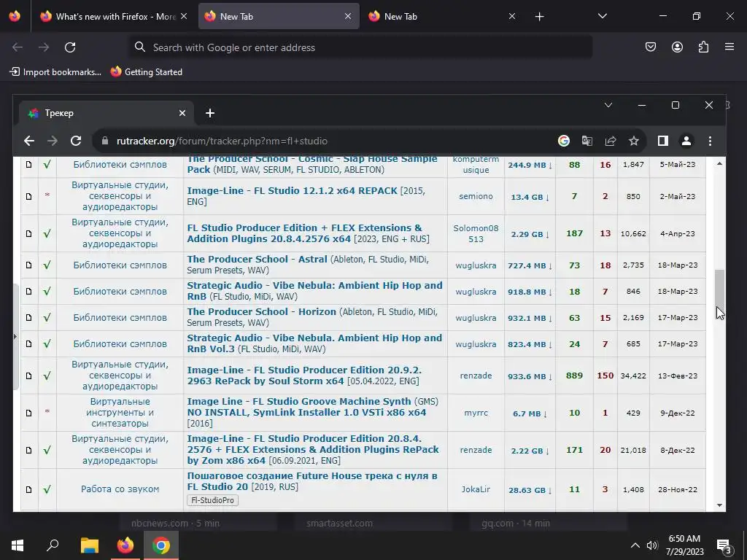
Task: Download the 933.6 MB torrent link
Action: 530,376
